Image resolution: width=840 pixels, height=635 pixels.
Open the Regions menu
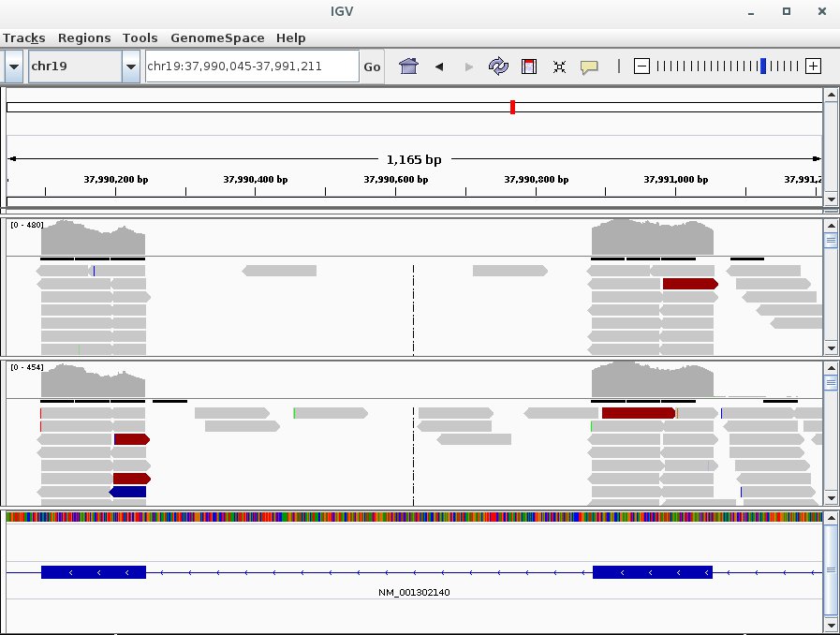click(x=84, y=37)
